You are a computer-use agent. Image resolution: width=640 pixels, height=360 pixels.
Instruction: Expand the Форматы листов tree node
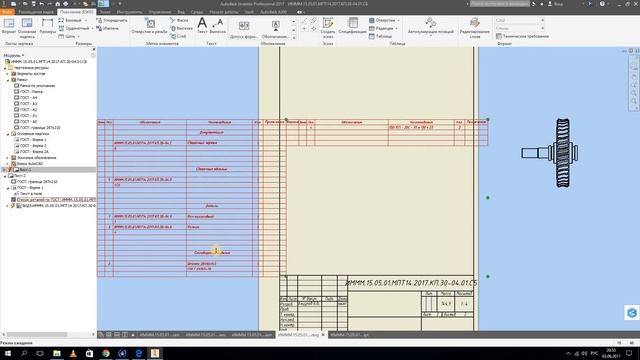click(x=8, y=74)
